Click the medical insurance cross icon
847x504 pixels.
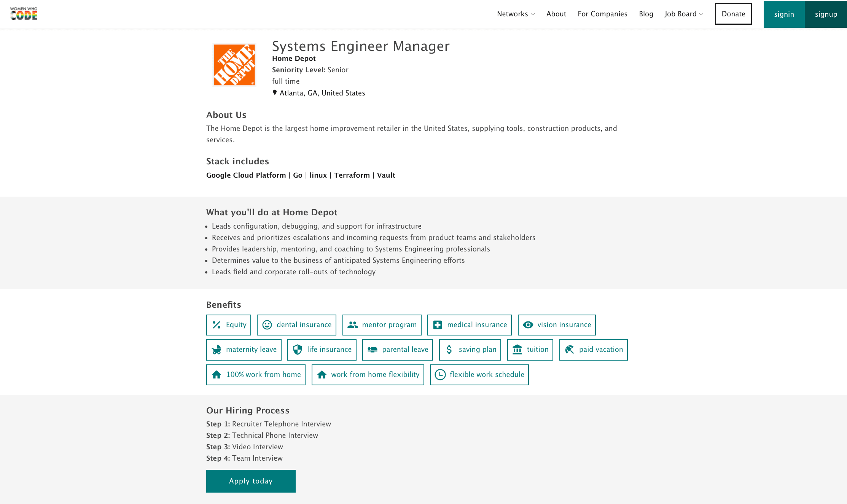(x=438, y=325)
